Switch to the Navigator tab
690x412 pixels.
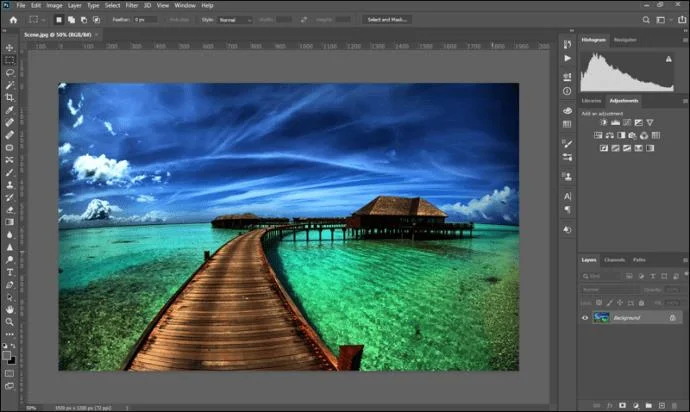625,39
